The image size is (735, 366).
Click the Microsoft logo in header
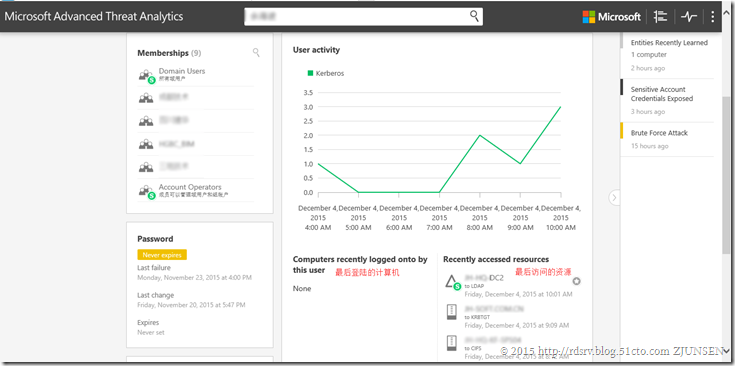tap(611, 17)
